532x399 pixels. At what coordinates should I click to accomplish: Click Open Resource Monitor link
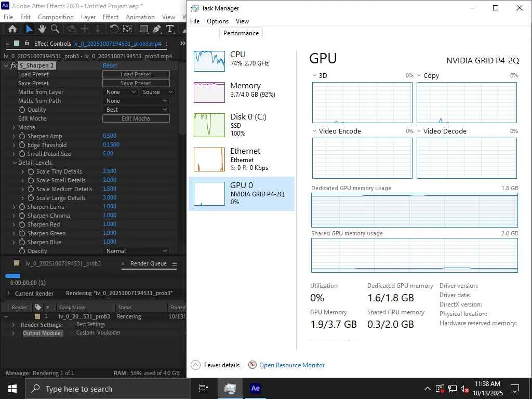tap(292, 365)
